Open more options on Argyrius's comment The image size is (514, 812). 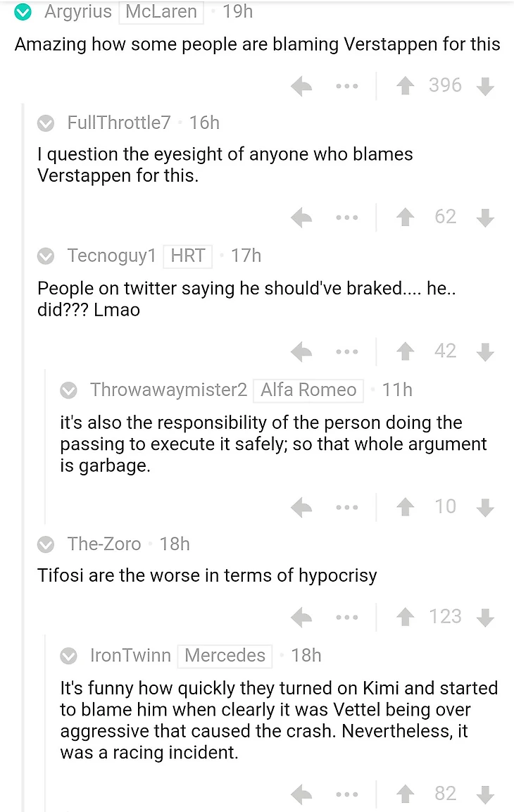click(x=346, y=87)
